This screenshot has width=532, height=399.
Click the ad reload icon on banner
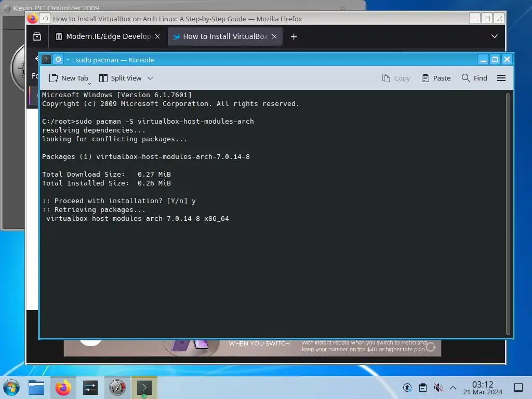point(431,347)
